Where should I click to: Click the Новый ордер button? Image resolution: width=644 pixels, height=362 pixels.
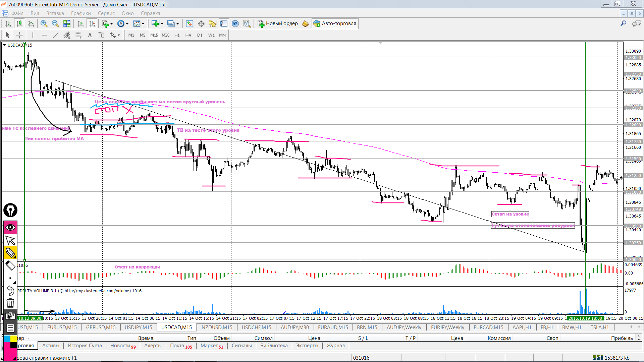tap(278, 23)
